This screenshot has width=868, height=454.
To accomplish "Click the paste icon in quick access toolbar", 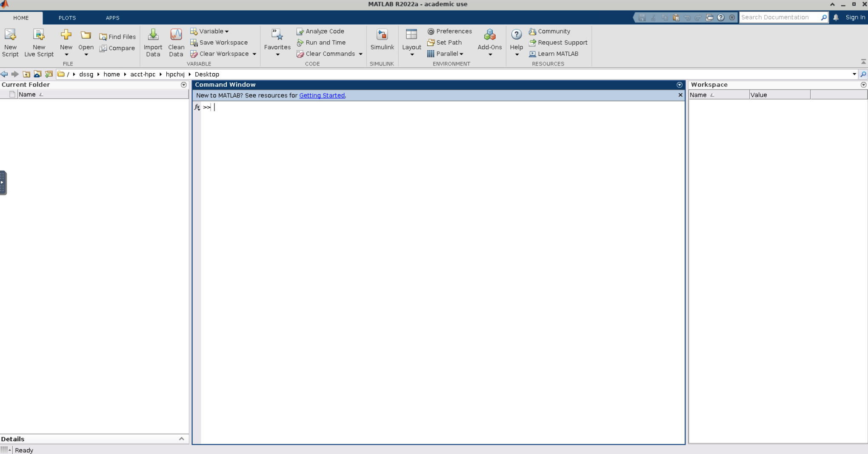I will [676, 17].
